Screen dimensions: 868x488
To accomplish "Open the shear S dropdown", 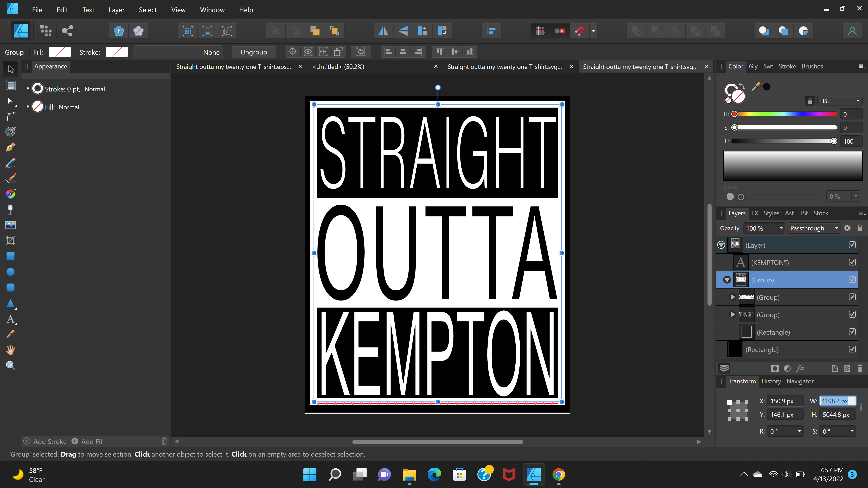I will (852, 431).
